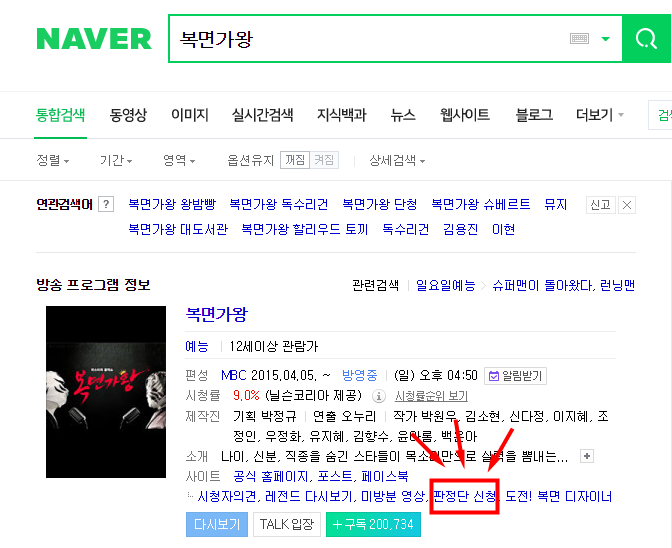Open related search 복면가왕 왕밤빵
This screenshot has width=672, height=548.
[172, 204]
